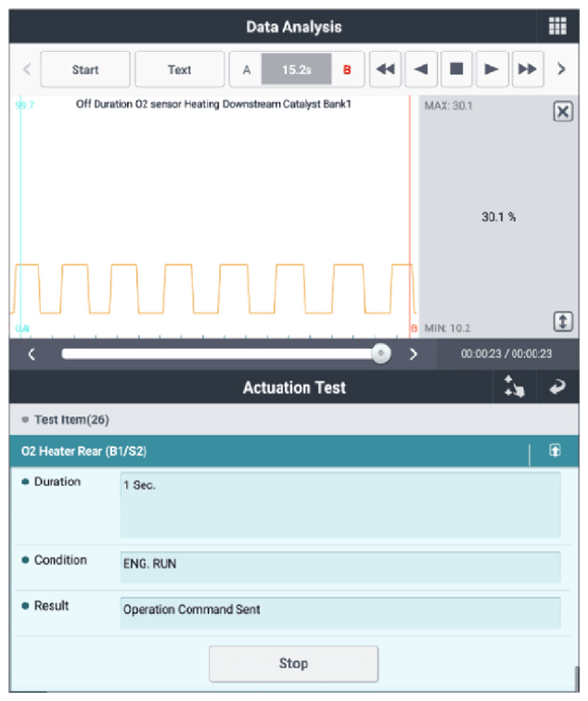Click the timeline slider handle

pos(380,353)
